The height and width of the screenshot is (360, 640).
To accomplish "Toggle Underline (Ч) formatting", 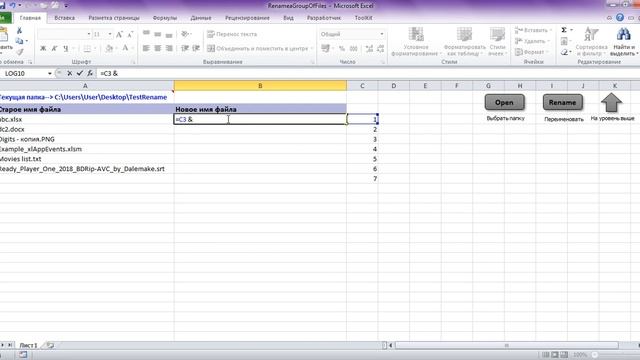I will tap(65, 49).
